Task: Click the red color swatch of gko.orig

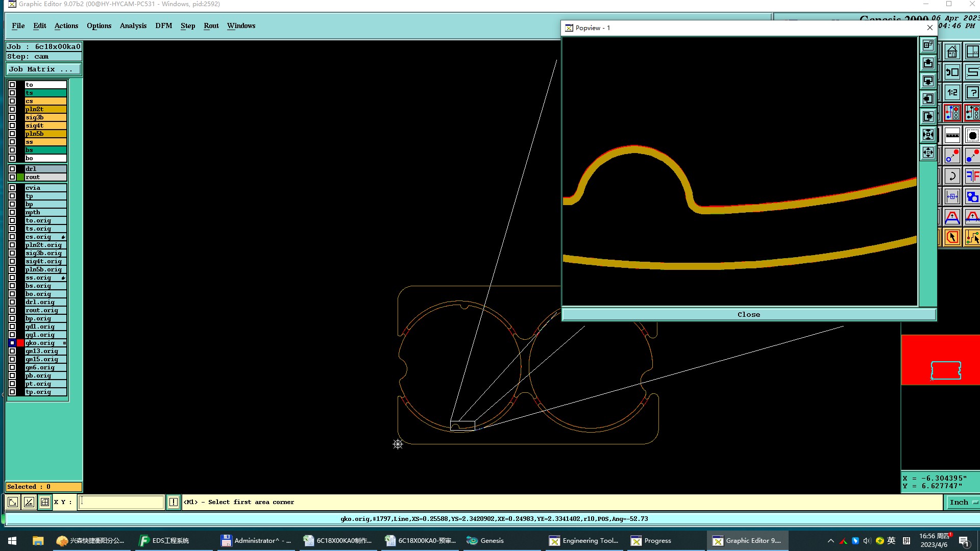Action: [20, 343]
